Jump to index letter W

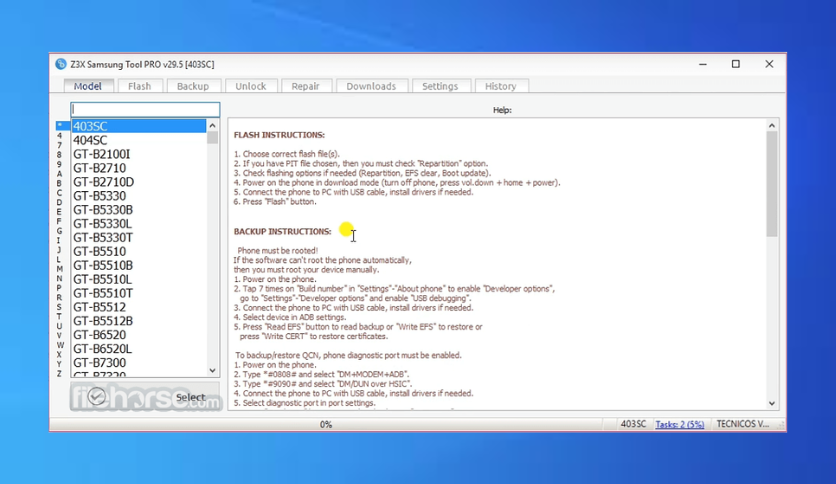click(59, 345)
